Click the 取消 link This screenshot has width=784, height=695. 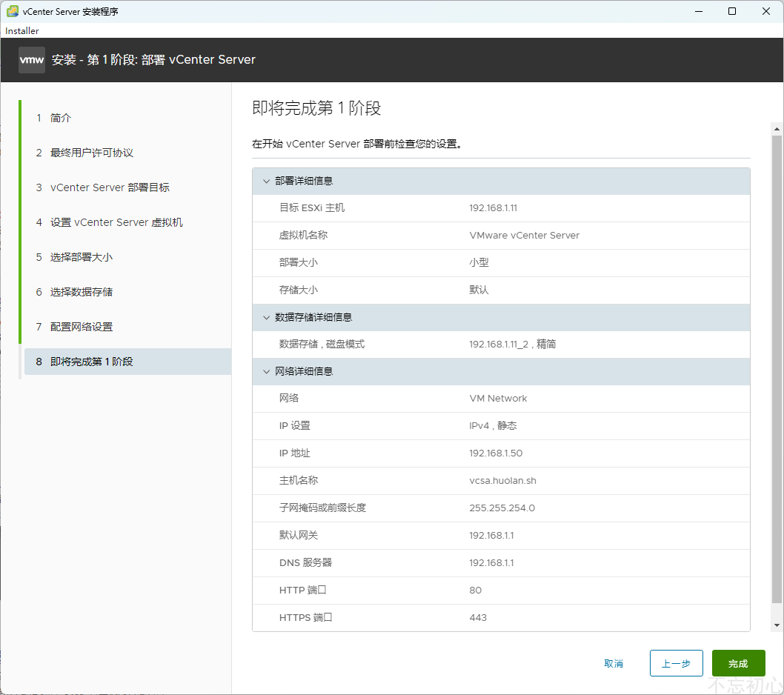pos(614,663)
